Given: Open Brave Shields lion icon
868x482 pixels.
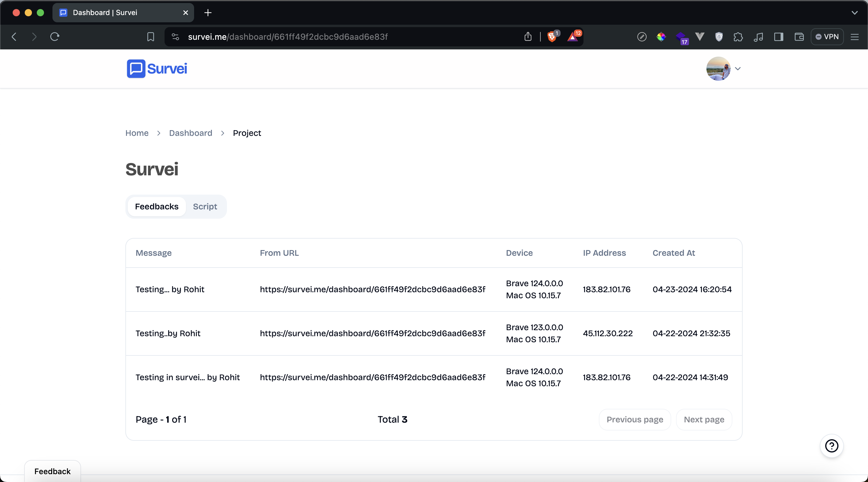Looking at the screenshot, I should pyautogui.click(x=552, y=36).
